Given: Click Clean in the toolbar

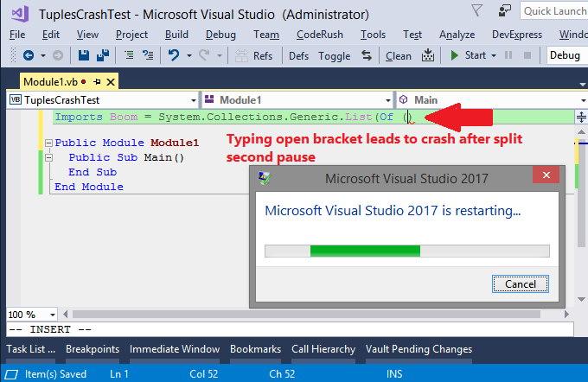Looking at the screenshot, I should (399, 56).
